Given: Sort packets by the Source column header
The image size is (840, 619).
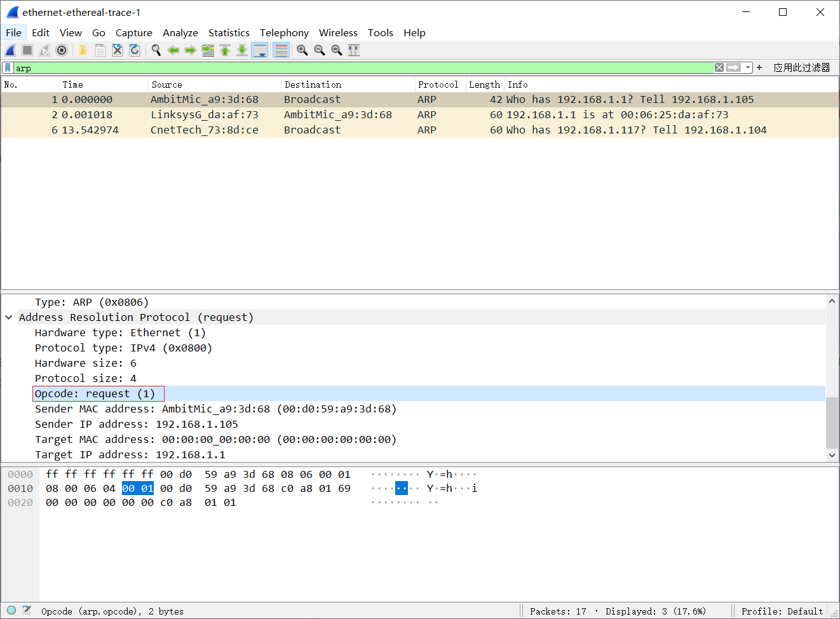Looking at the screenshot, I should (215, 85).
